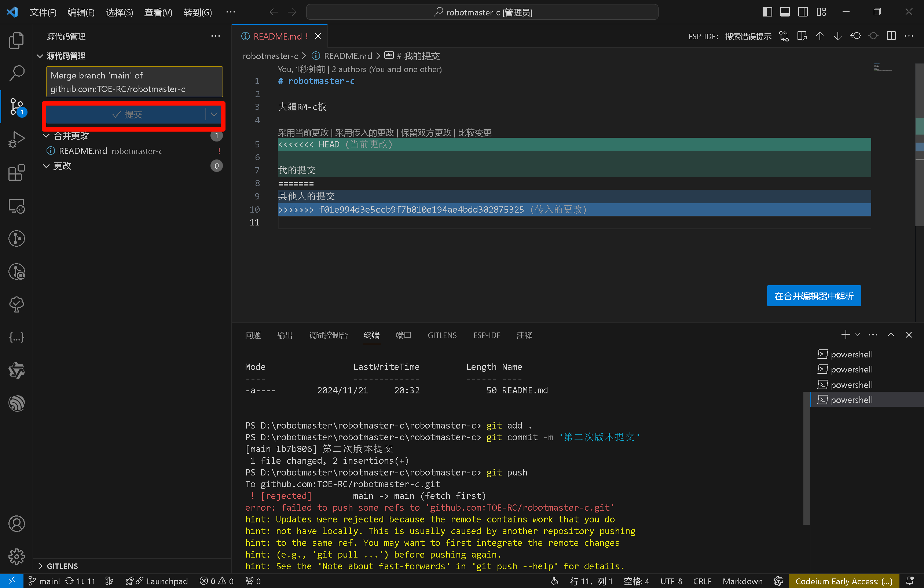Click the terminal vertical scrollbar

pyautogui.click(x=806, y=458)
